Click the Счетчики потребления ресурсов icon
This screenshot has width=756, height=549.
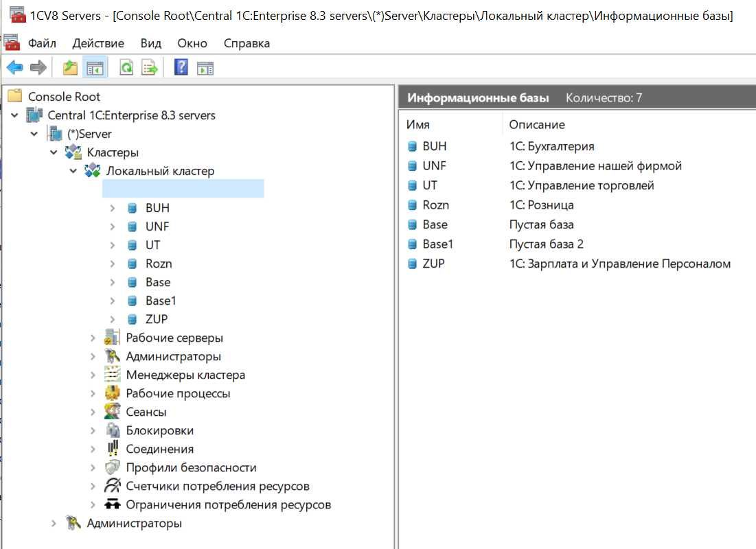(x=113, y=486)
